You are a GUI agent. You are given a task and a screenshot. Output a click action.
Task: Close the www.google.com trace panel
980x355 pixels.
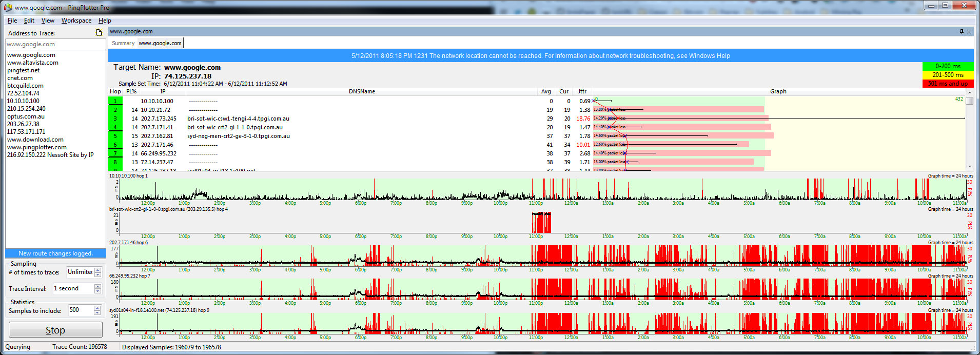coord(969,31)
